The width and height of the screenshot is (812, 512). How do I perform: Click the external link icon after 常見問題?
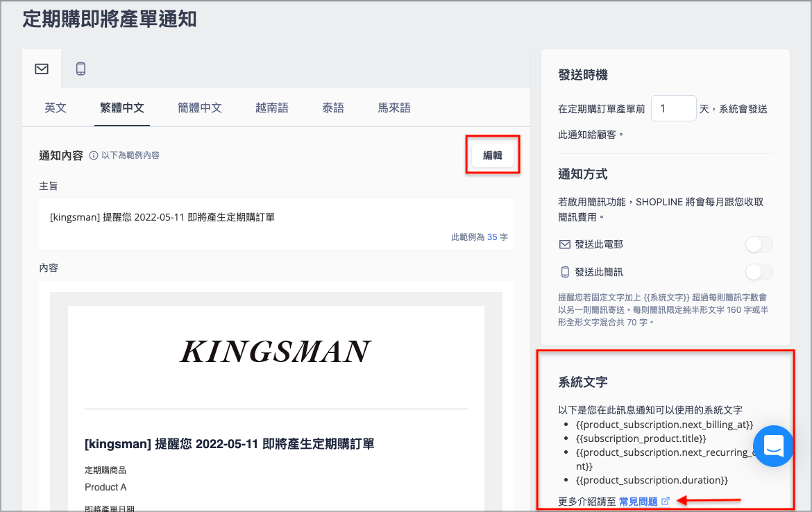666,501
